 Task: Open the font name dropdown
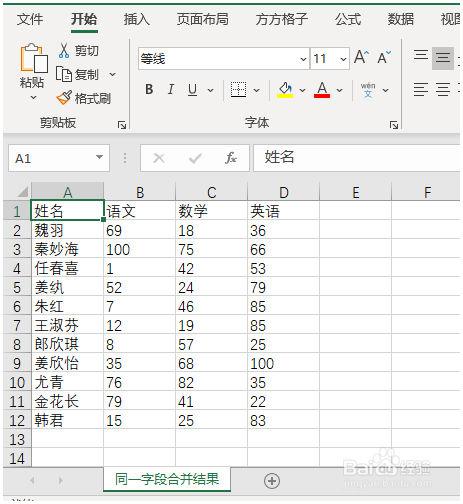click(x=303, y=59)
